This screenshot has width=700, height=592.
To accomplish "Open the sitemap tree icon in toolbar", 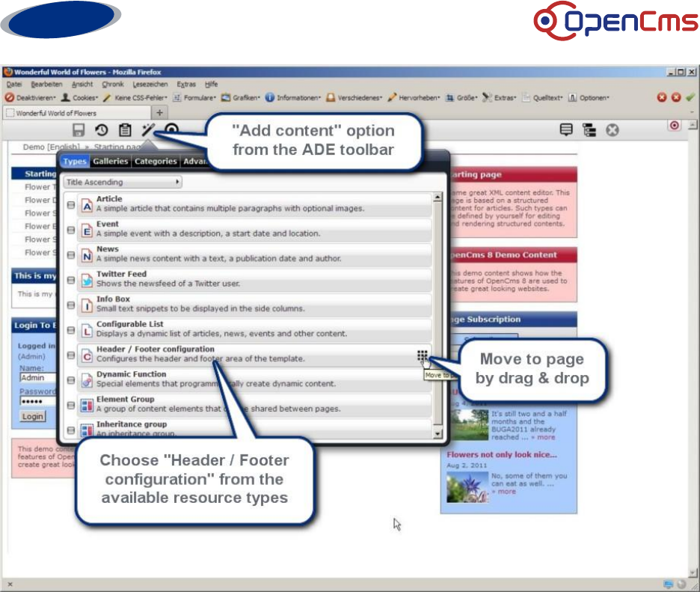I will (589, 130).
